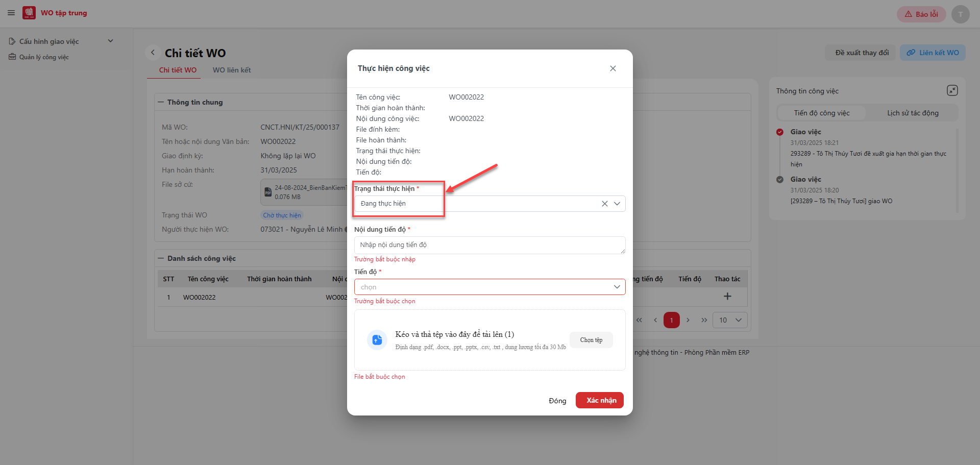980x465 pixels.
Task: Click the Đóng button
Action: point(557,401)
